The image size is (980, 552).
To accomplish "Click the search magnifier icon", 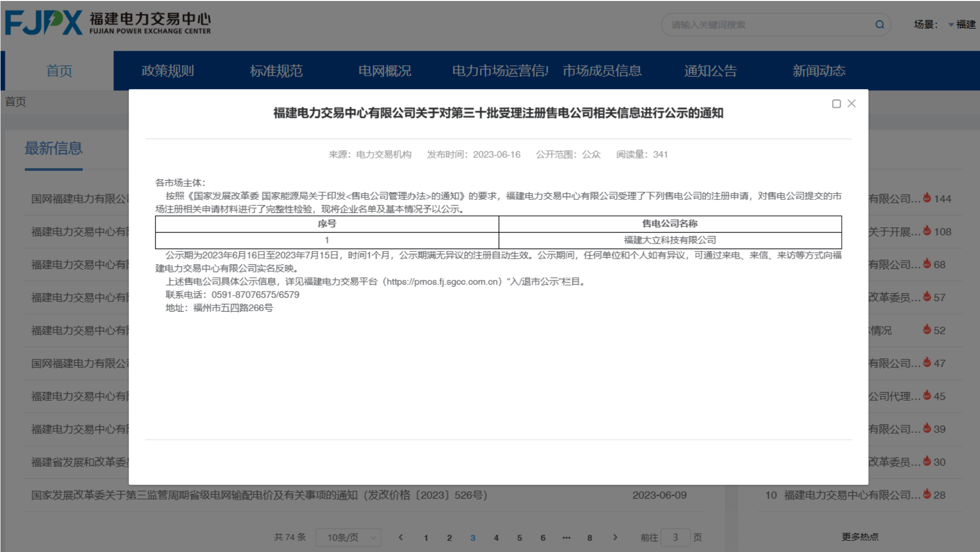I will click(879, 25).
